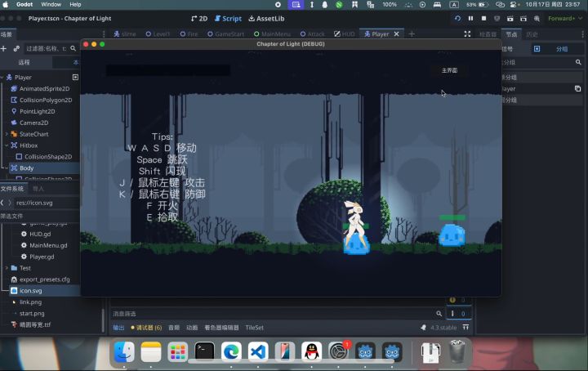Run the current scene with clapperboard icon
Screen dimensions: 588x371
[x=510, y=18]
